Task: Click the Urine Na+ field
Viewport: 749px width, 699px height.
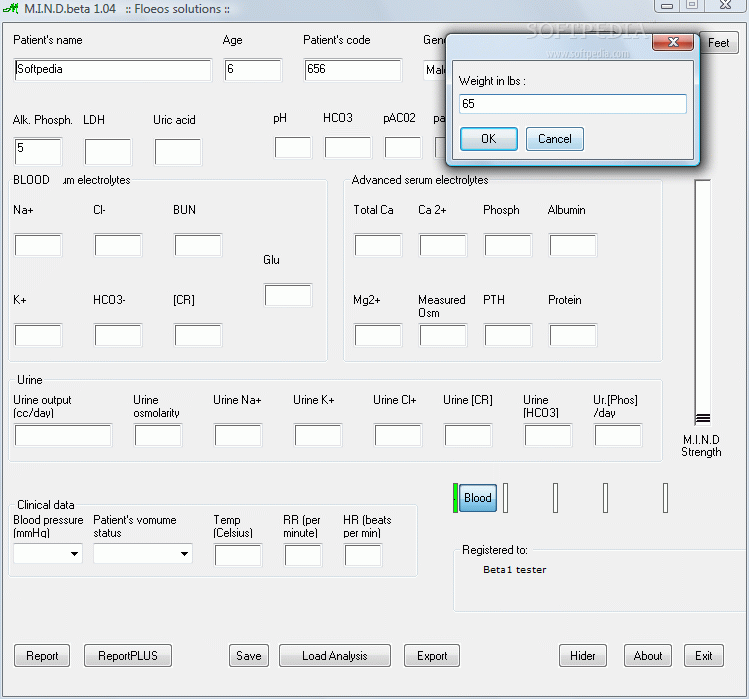Action: (x=238, y=435)
